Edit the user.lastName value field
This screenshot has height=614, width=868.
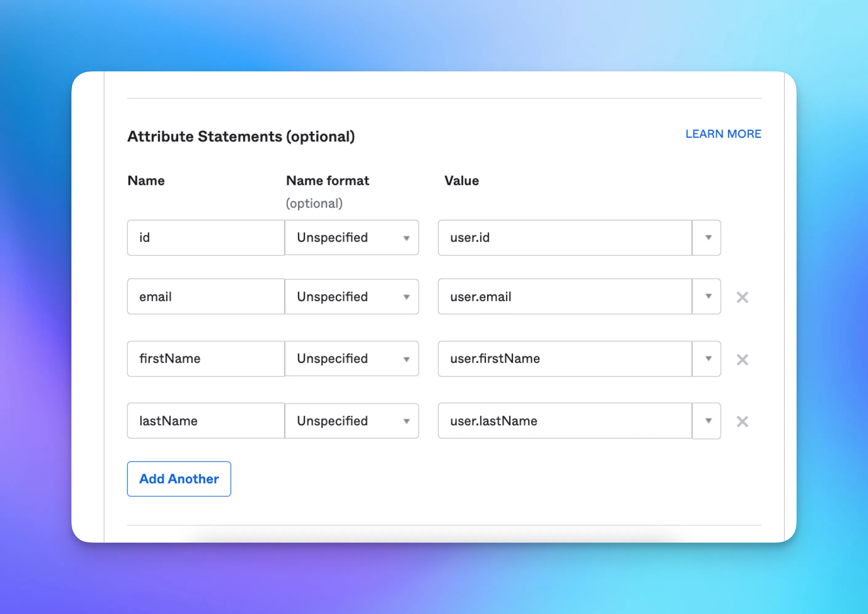(x=565, y=421)
